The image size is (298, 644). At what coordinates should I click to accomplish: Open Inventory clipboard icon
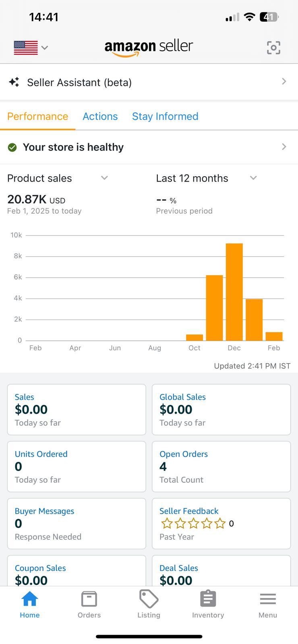coord(208,599)
